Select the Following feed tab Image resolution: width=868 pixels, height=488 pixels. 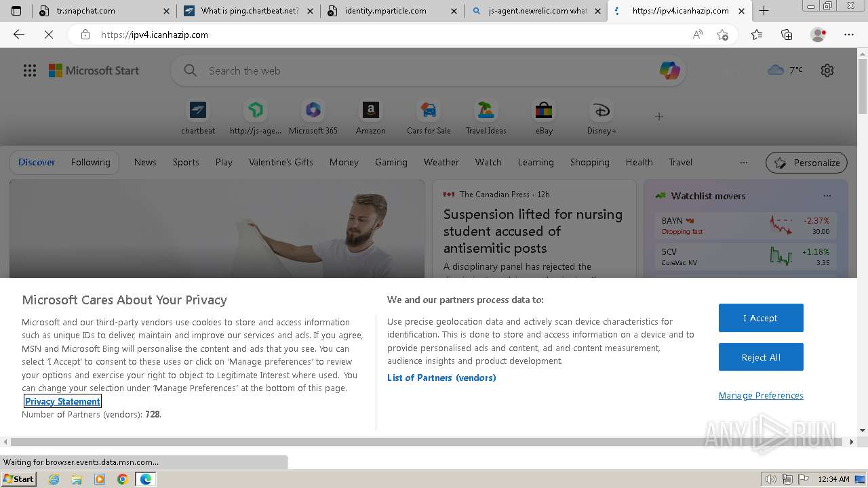tap(90, 162)
